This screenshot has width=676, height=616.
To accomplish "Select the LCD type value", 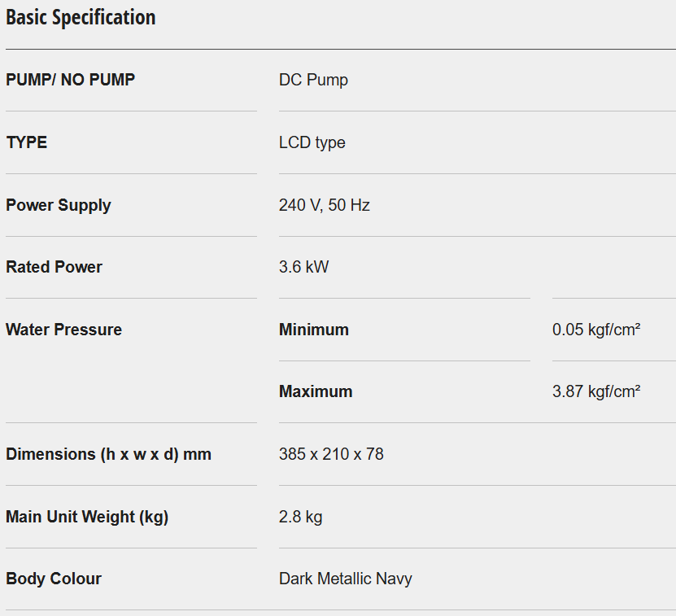I will tap(312, 142).
